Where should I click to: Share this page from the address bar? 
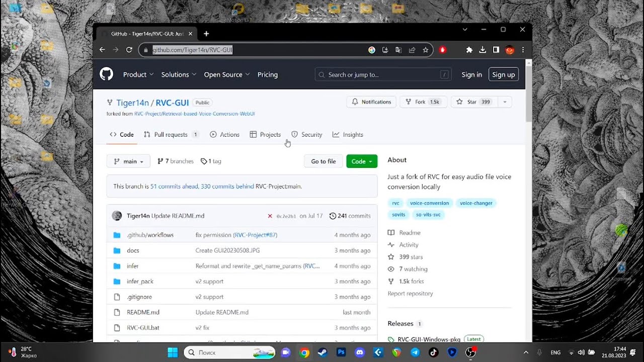tap(412, 50)
